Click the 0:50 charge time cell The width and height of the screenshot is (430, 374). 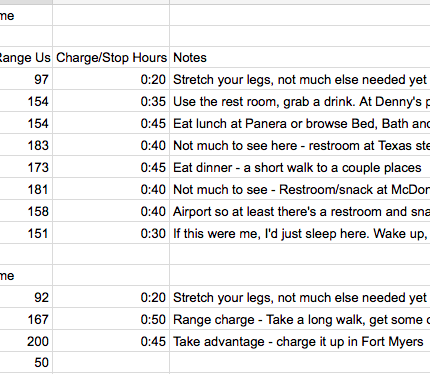(111, 319)
